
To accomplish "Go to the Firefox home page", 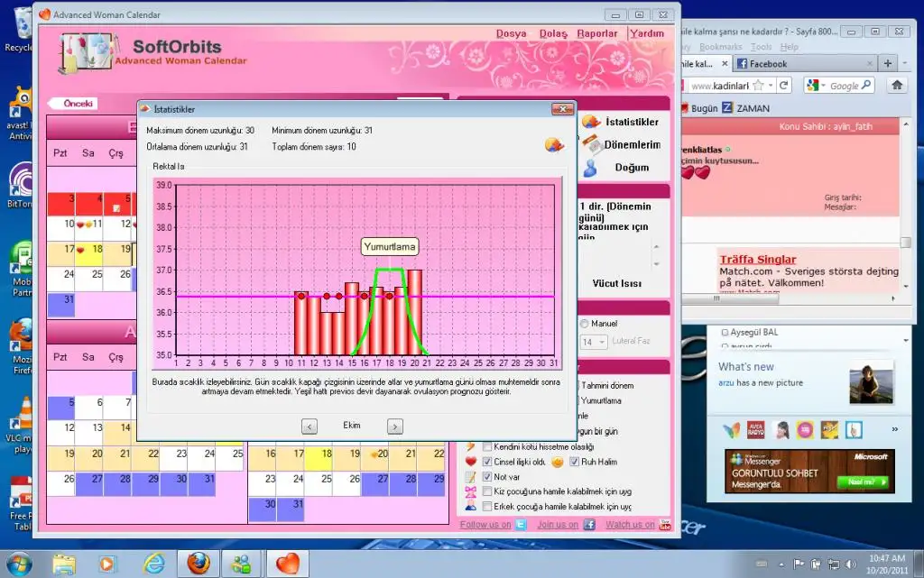I will [897, 86].
